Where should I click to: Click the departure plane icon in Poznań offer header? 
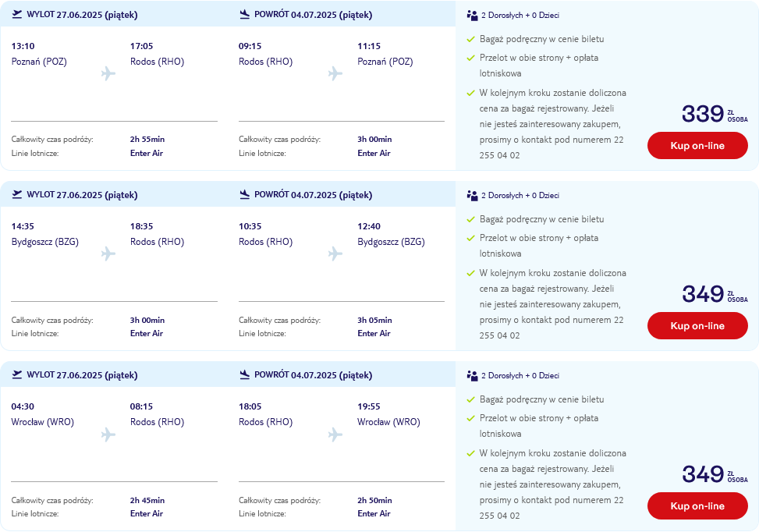(17, 14)
